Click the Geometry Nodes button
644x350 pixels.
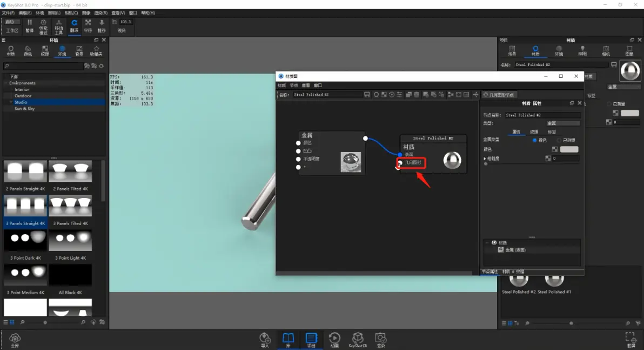click(499, 95)
